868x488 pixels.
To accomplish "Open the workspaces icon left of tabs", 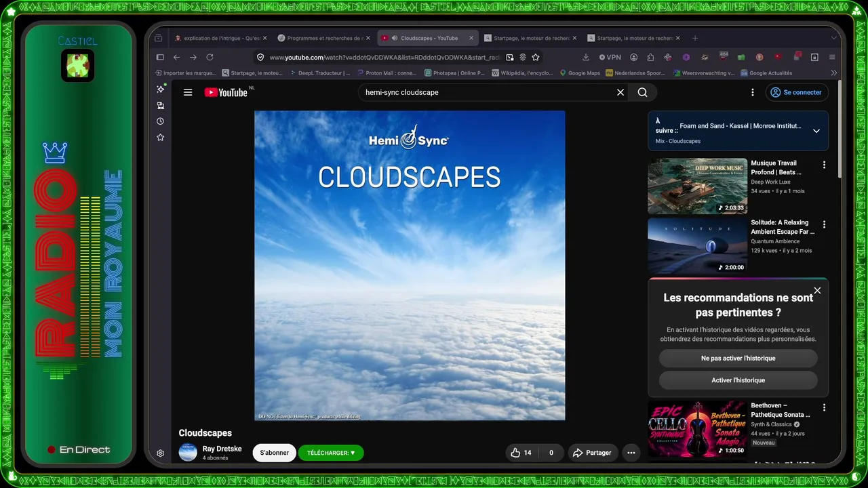I will point(158,38).
